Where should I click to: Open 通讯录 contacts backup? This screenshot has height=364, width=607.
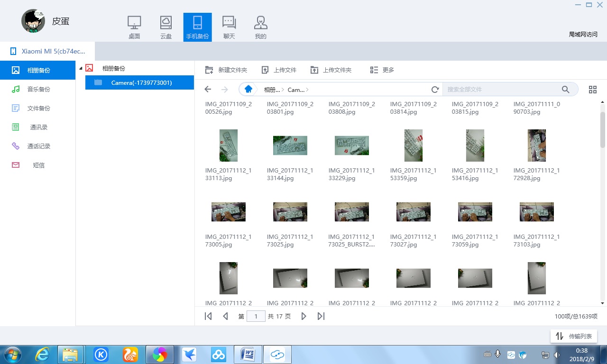click(x=38, y=127)
